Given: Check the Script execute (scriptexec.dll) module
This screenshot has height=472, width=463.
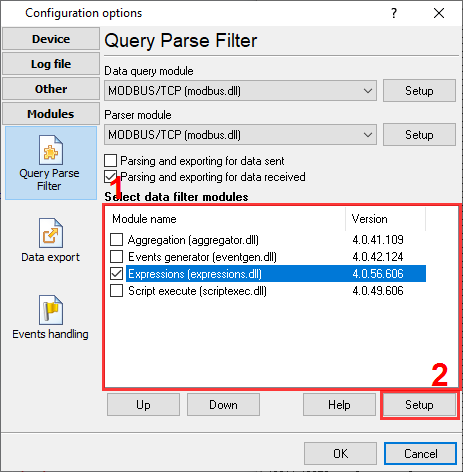Looking at the screenshot, I should pyautogui.click(x=116, y=291).
